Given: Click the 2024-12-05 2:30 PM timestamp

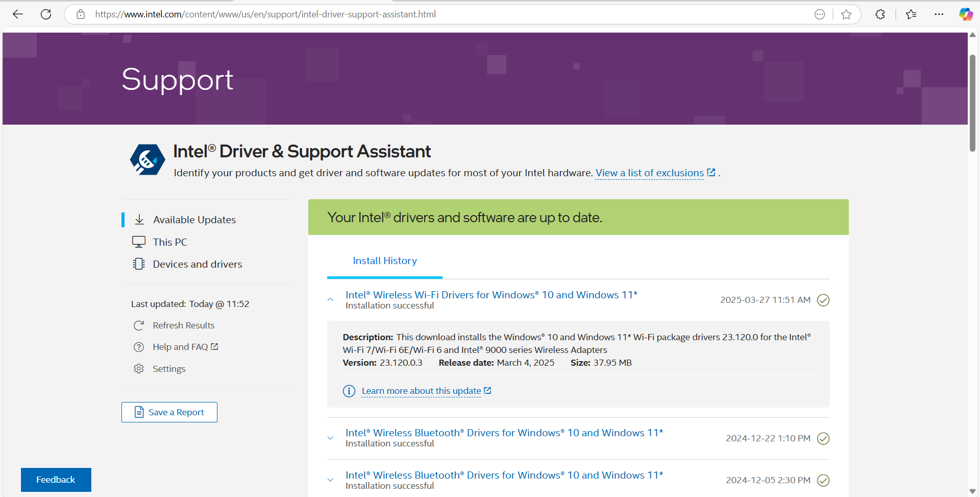Looking at the screenshot, I should click(x=768, y=480).
